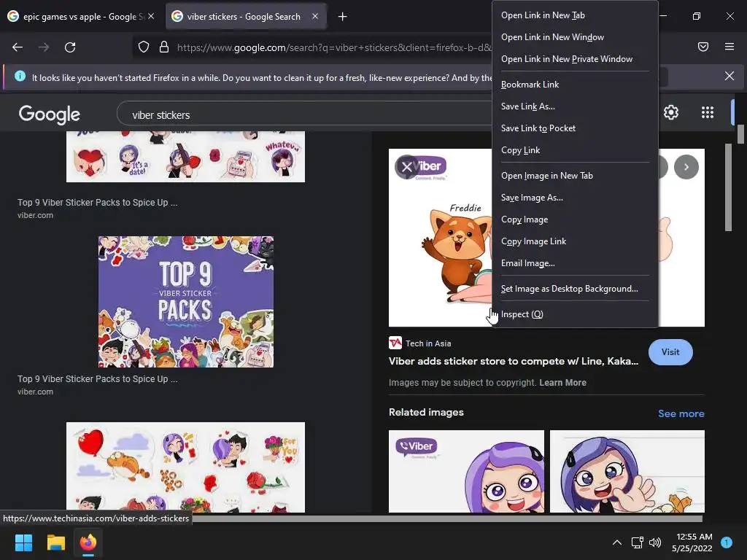Screen dimensions: 747x560
Task: Choose 'Copy Link' in context menu
Action: point(575,150)
